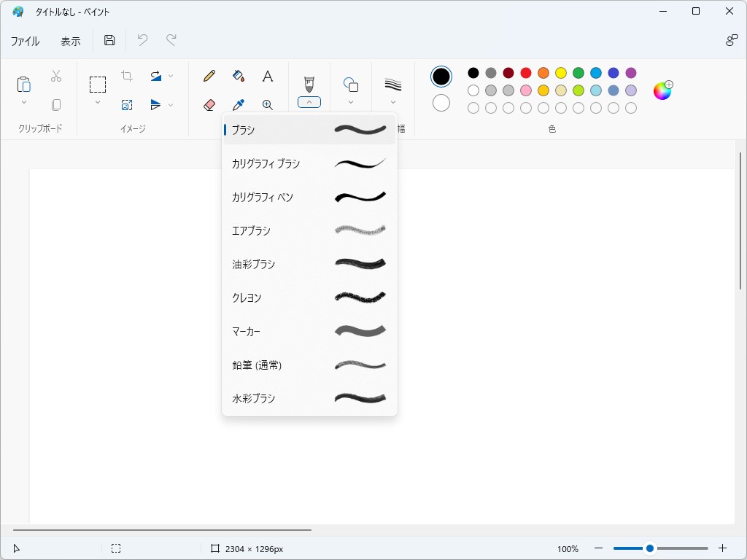Expand the Rotate dropdown chevron
The width and height of the screenshot is (747, 560).
click(x=171, y=76)
